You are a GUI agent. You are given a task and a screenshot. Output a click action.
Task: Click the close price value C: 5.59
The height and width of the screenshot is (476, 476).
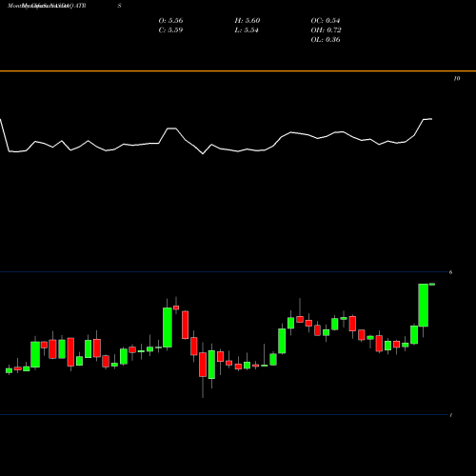(x=170, y=30)
